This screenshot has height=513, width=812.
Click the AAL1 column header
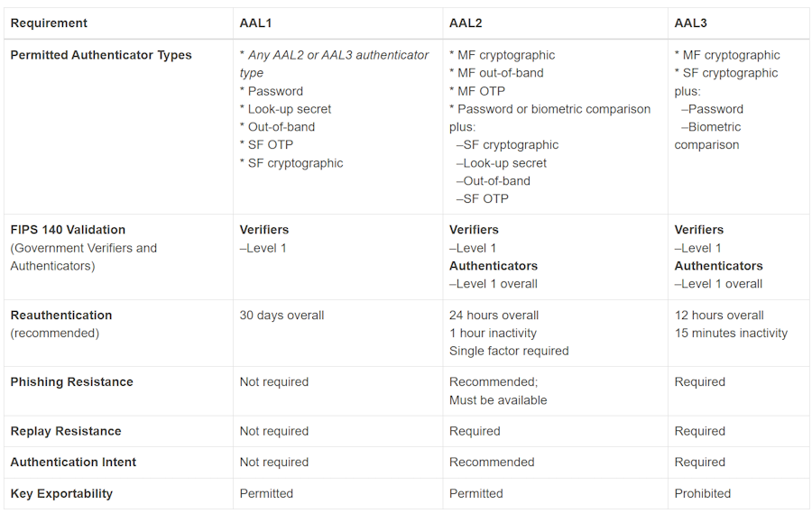pyautogui.click(x=254, y=23)
